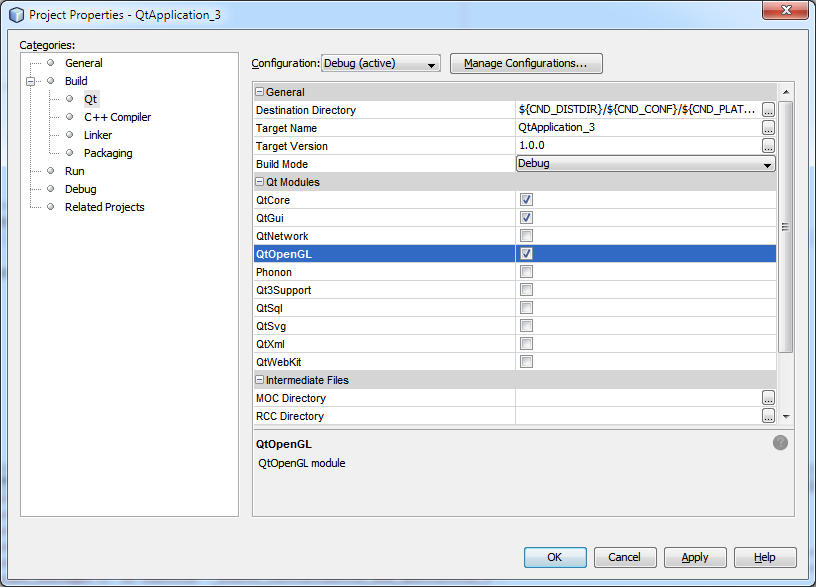Select the MOC Directory property label
Screen dimensions: 816x587
click(x=290, y=398)
